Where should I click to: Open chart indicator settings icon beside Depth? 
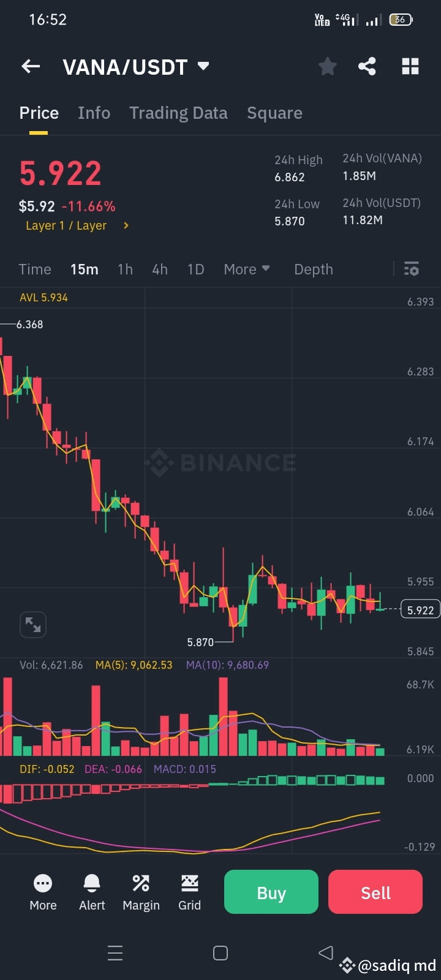411,269
